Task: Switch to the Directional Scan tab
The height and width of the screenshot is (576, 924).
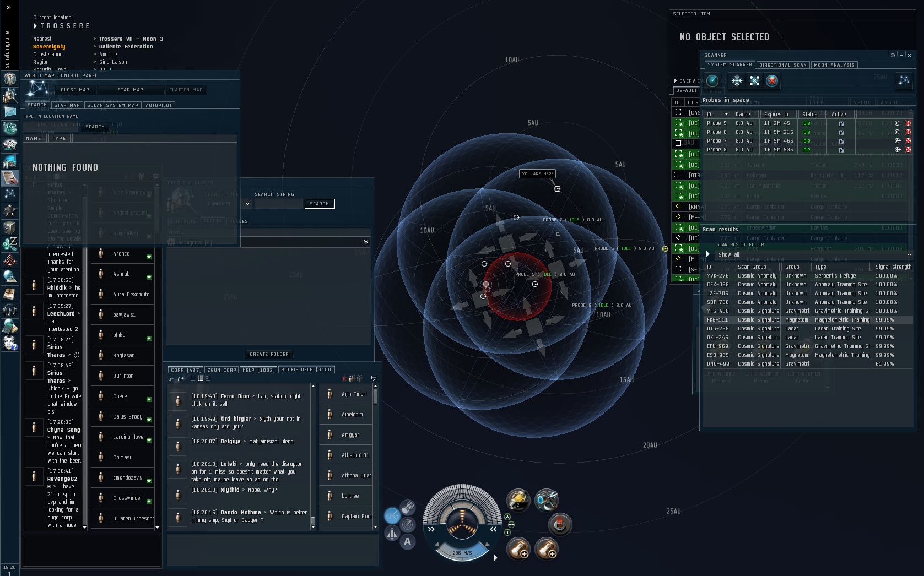Action: [x=783, y=65]
